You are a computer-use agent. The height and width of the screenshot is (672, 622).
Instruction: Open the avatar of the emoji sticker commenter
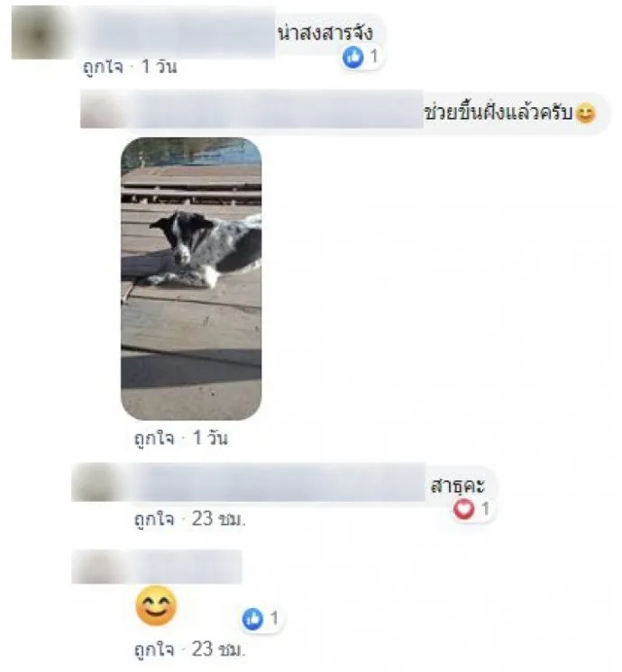(97, 567)
